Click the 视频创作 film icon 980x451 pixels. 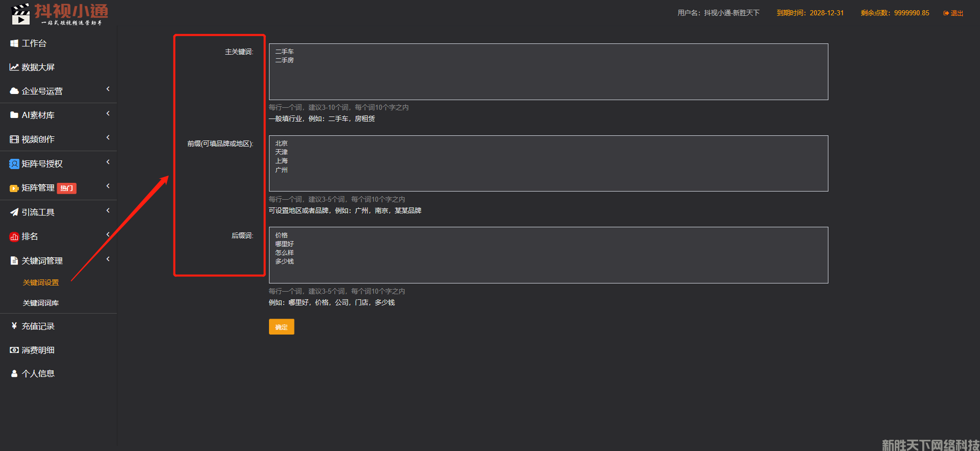(14, 139)
